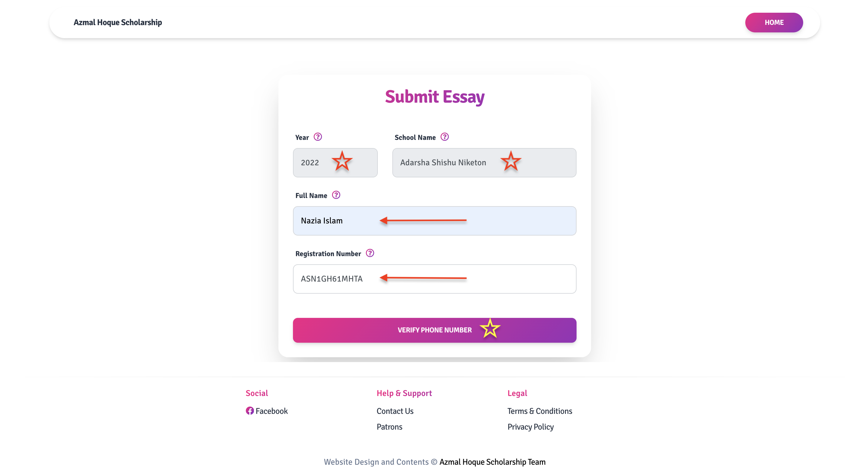Click the red star in Year field
The image size is (868, 475).
pos(342,161)
